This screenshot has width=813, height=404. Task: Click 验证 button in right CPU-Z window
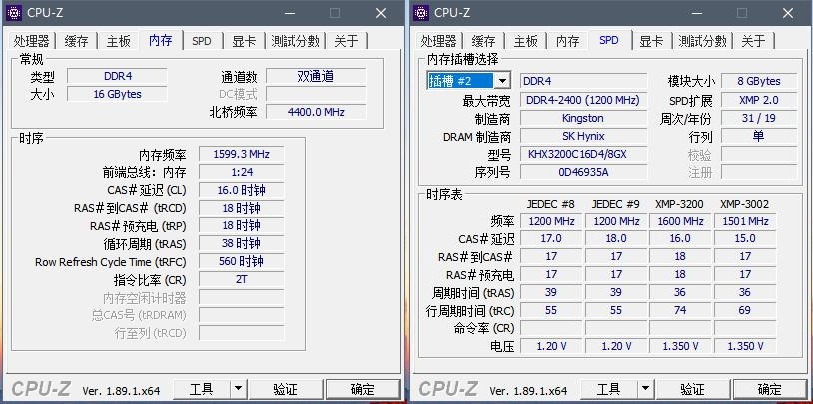tap(692, 389)
